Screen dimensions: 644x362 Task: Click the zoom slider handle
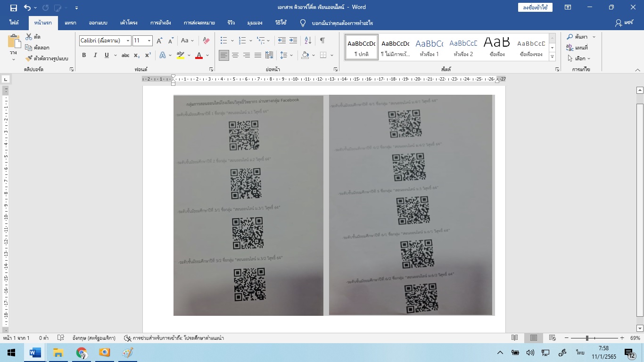(x=587, y=338)
